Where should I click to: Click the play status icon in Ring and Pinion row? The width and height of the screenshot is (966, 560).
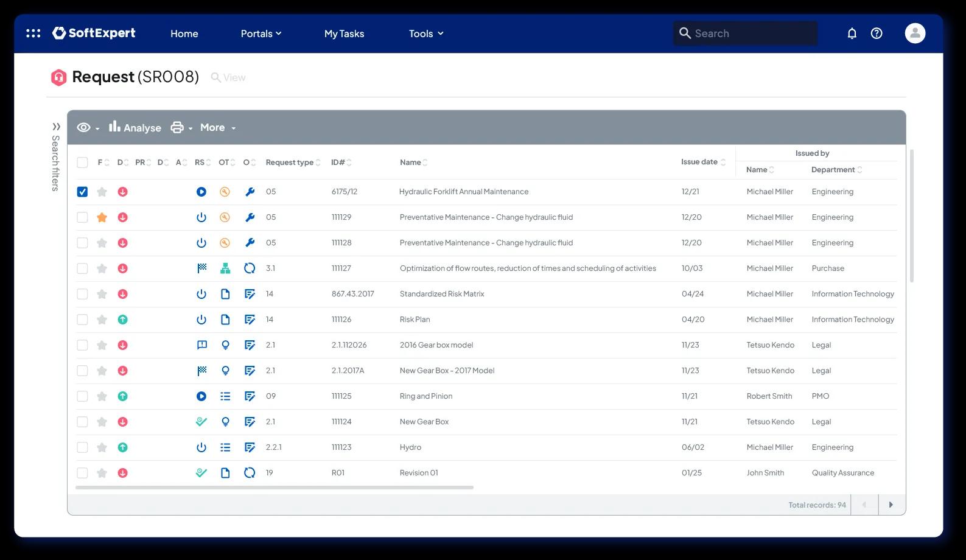click(201, 396)
